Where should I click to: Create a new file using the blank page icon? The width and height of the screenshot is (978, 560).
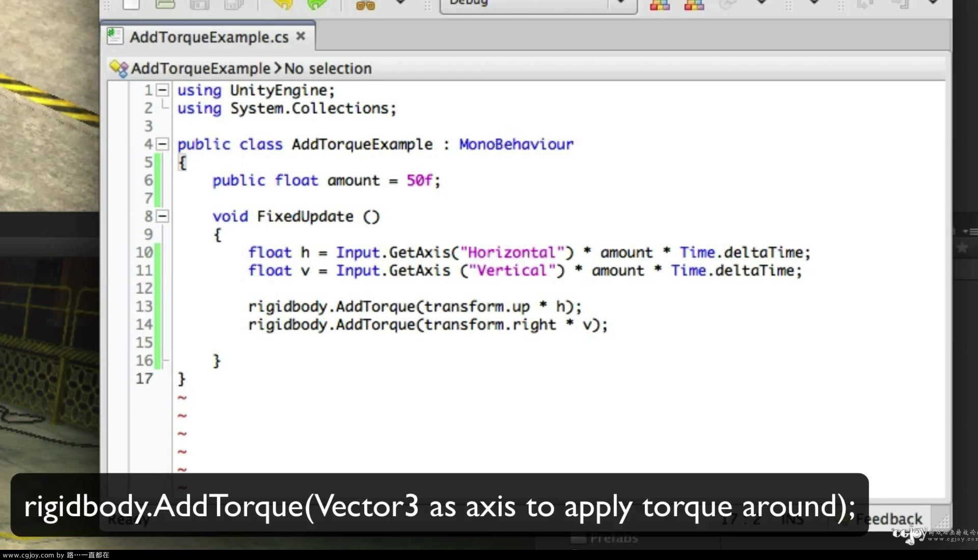131,5
